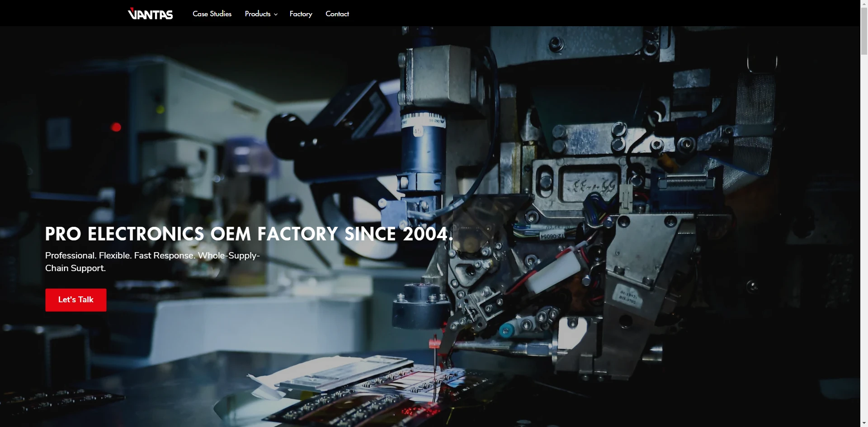Viewport: 868px width, 427px height.
Task: Click the tagline text under the headline
Action: (x=152, y=262)
